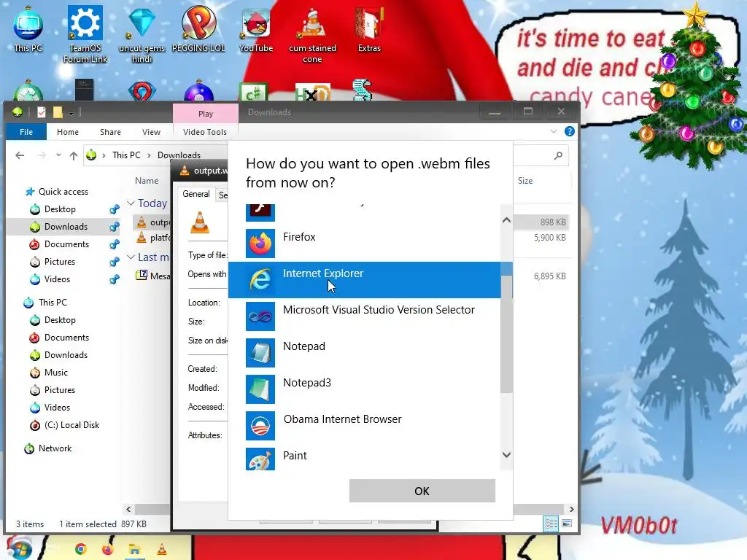Collapse the Last month file group
The height and width of the screenshot is (560, 747).
coord(131,257)
